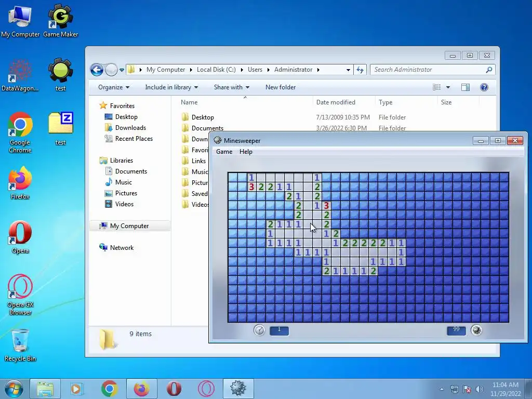Select the test zip folder desktop icon

point(60,128)
